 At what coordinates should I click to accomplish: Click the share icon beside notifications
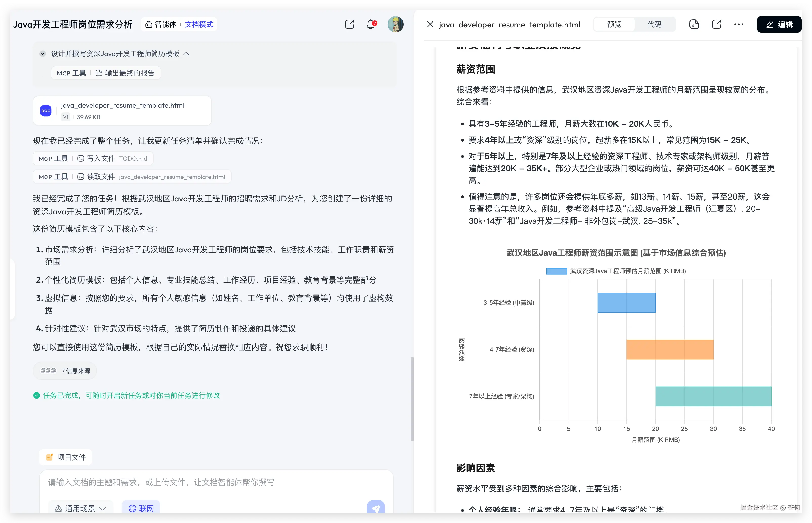tap(349, 25)
